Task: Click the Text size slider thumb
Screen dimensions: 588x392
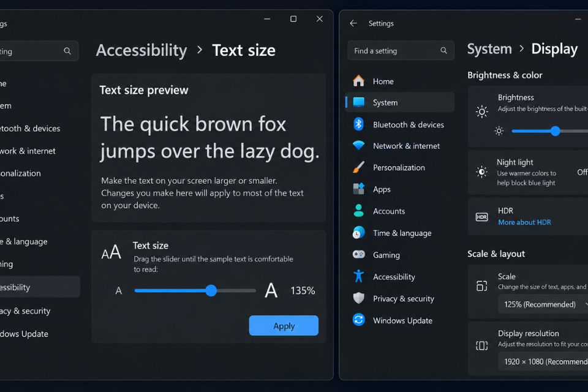Action: (x=211, y=290)
